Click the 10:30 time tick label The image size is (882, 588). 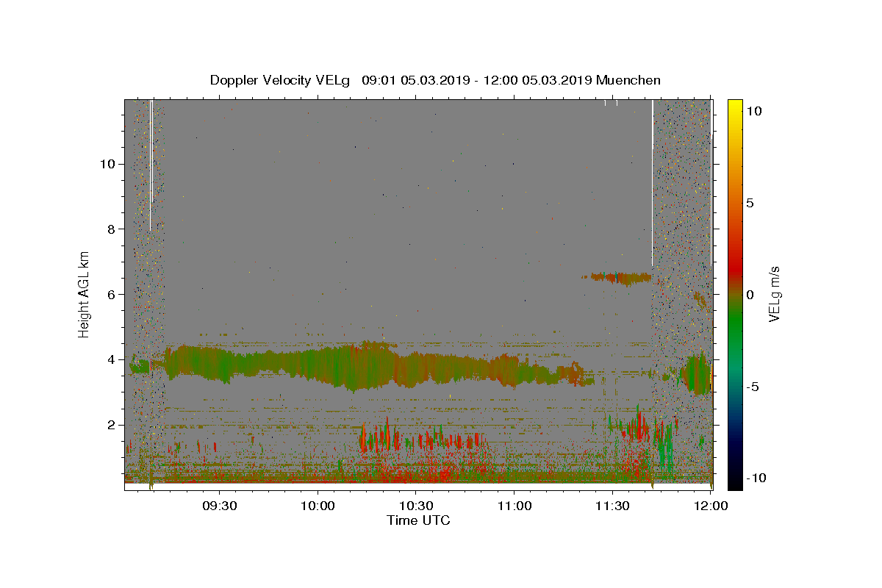pos(416,506)
